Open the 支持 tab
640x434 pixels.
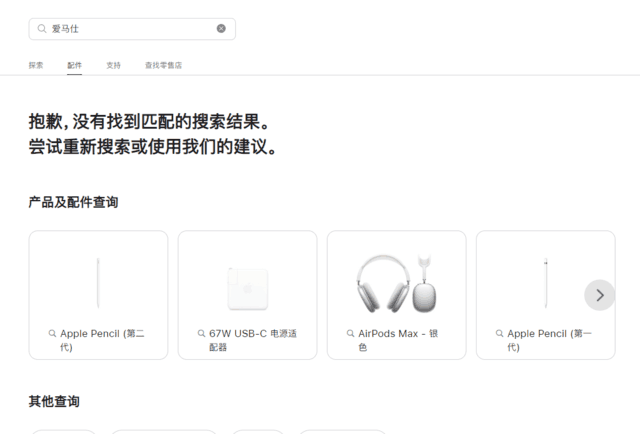[x=113, y=65]
